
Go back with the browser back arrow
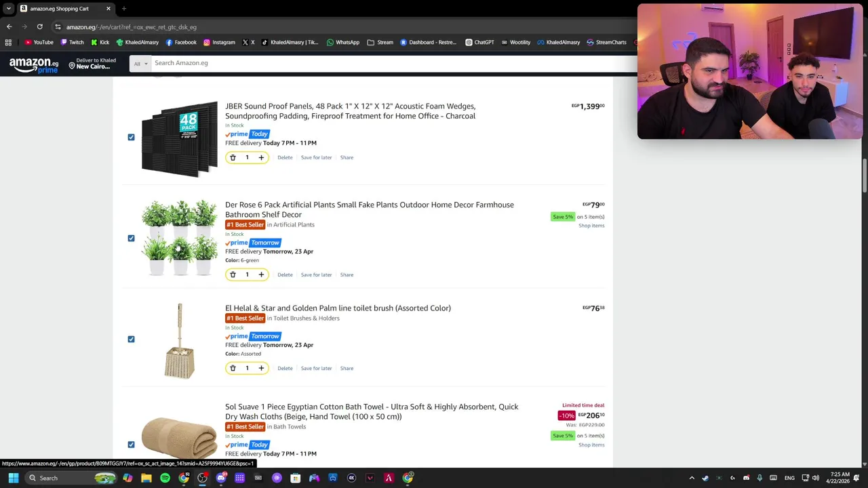point(9,27)
